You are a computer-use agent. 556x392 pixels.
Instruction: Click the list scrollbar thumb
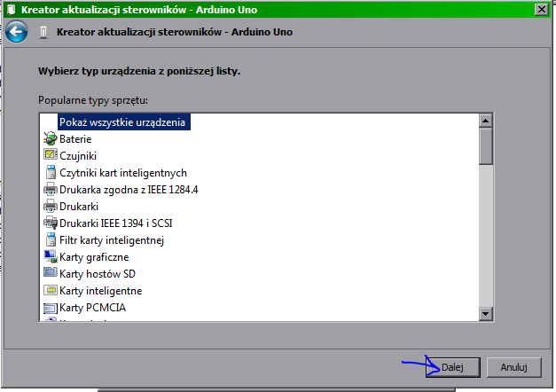[x=485, y=145]
